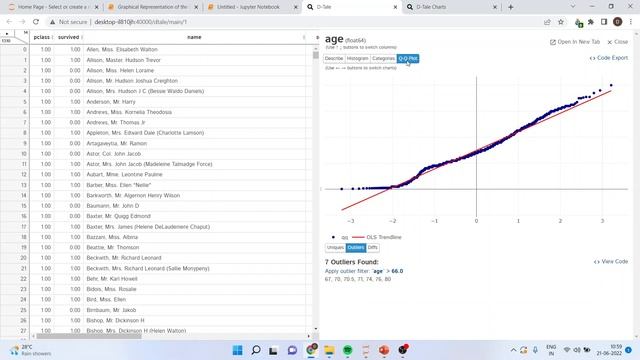Select the Q-Q Plot tab
The height and width of the screenshot is (360, 640).
pos(408,59)
